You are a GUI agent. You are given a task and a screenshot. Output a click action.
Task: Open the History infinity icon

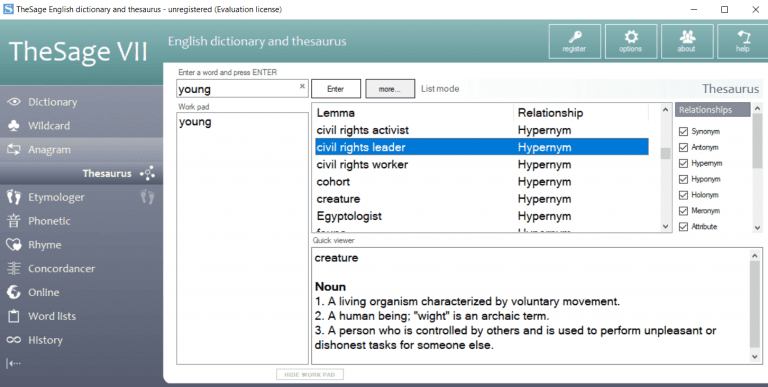(x=14, y=340)
